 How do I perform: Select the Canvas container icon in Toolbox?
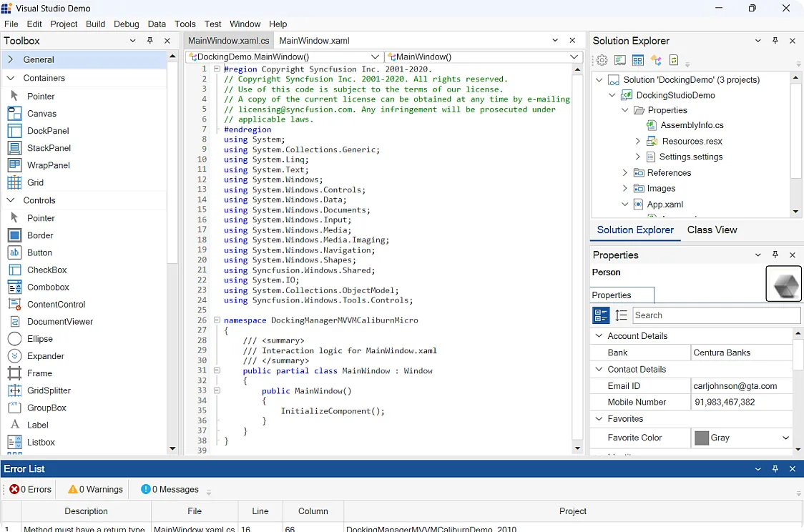[x=14, y=113]
